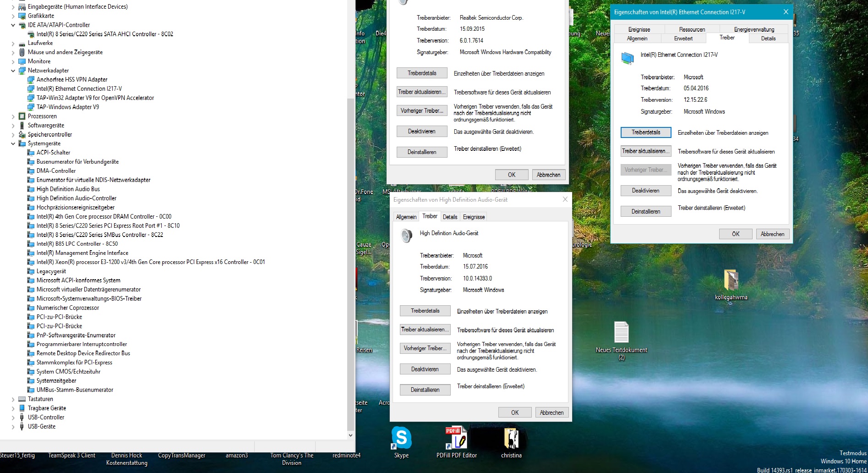Click the Prozessoren category icon
This screenshot has height=473, width=868.
click(x=22, y=116)
